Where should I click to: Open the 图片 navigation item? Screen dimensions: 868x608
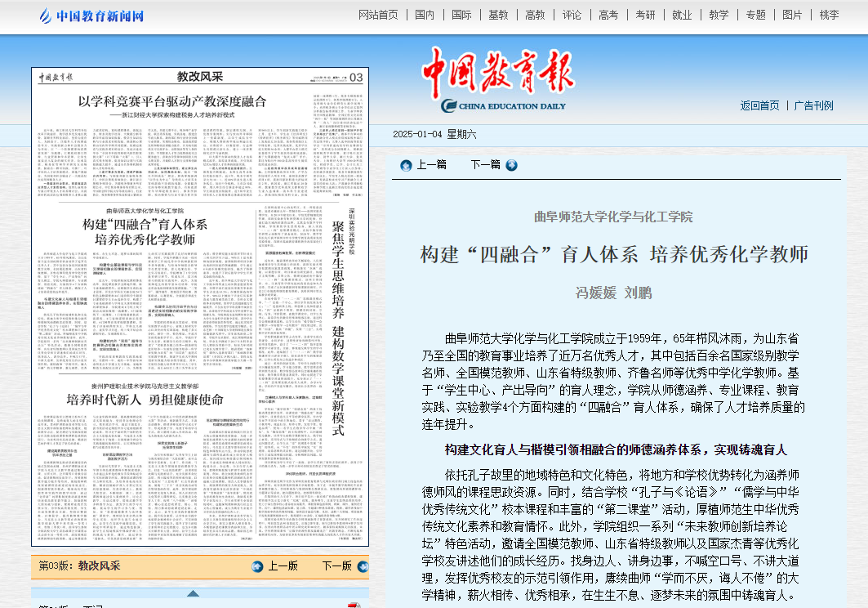click(792, 15)
